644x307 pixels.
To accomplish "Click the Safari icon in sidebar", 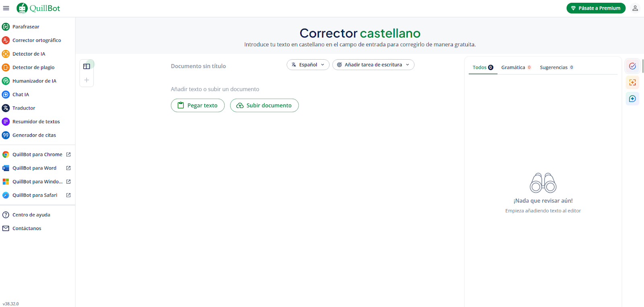I will pyautogui.click(x=6, y=195).
